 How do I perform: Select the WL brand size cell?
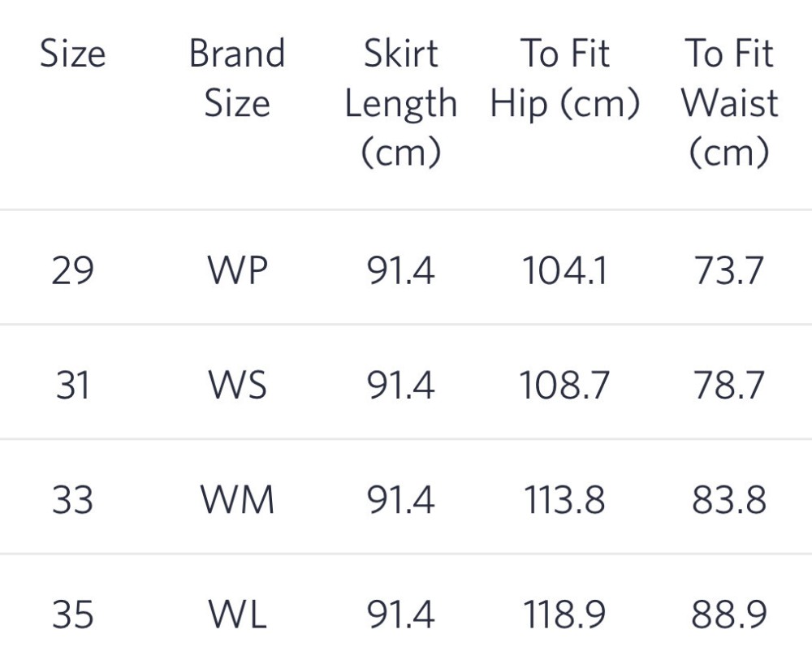[237, 615]
